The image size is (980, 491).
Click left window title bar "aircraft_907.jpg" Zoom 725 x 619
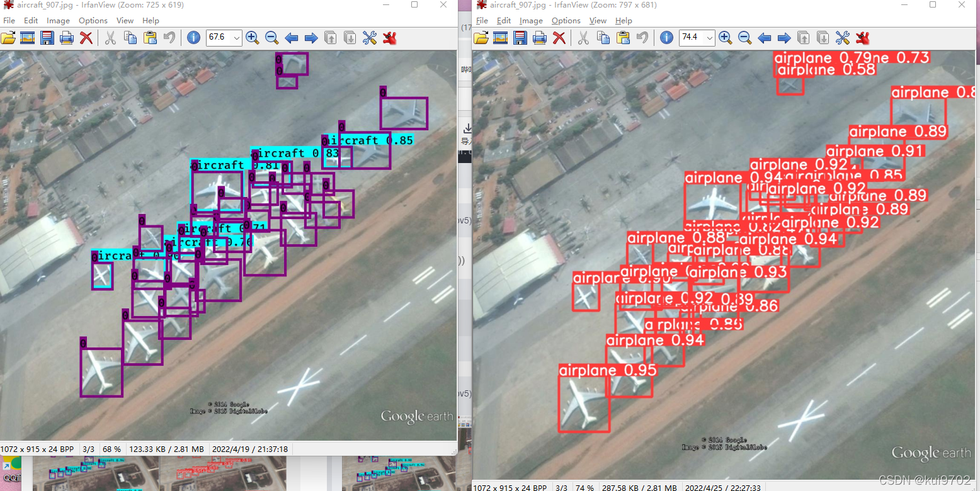(x=101, y=5)
